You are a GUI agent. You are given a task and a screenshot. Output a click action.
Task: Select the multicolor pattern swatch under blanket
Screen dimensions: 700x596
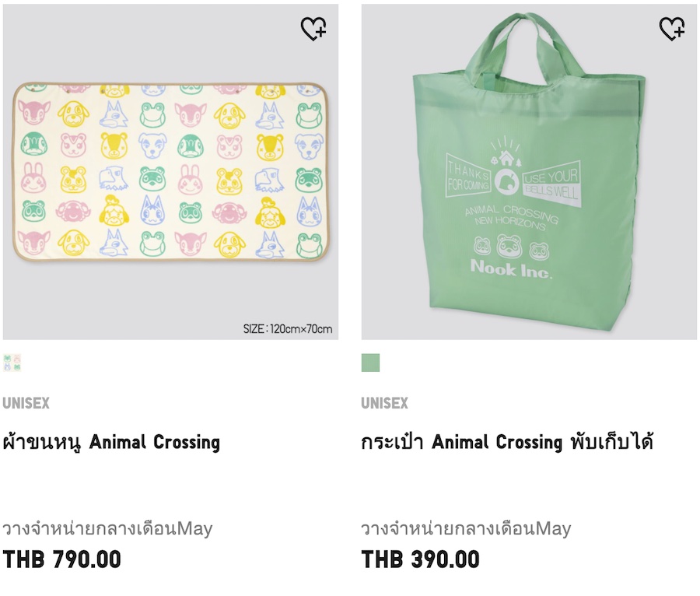[12, 363]
